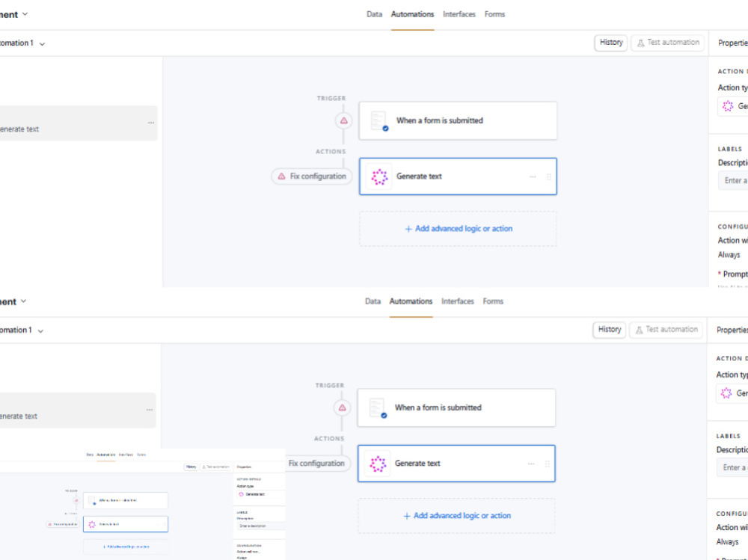Open the Action type dropdown in the bottom copy properties
748x560 pixels.
pyautogui.click(x=732, y=393)
